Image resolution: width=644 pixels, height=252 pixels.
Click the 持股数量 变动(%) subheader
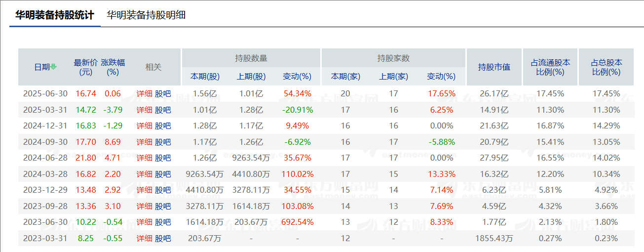coord(297,77)
